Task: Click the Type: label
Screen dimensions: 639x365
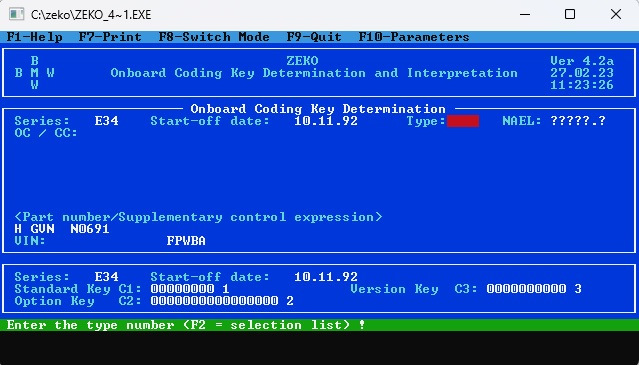Action: pos(426,121)
